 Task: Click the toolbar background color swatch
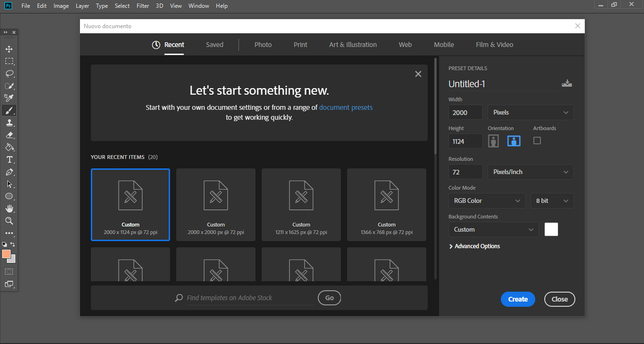pyautogui.click(x=13, y=260)
